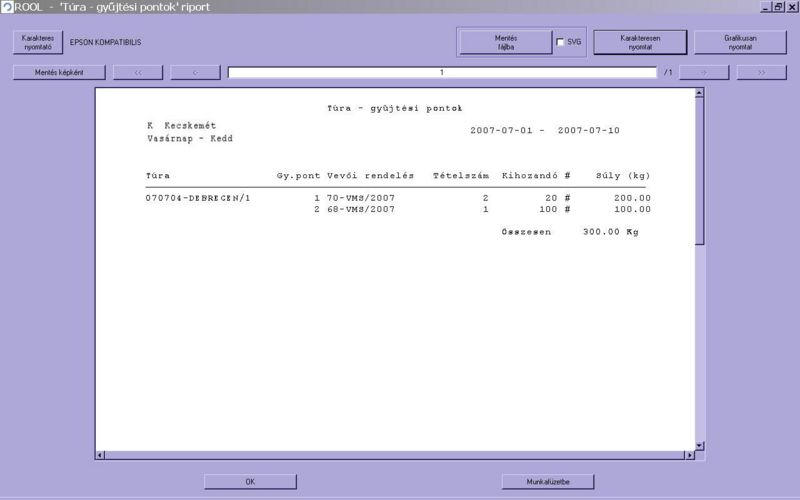Jump to first page with << button
The height and width of the screenshot is (500, 800).
[x=138, y=73]
